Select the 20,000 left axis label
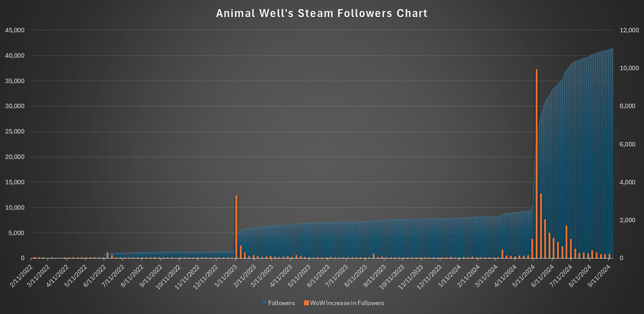Viewport: 644px width, 314px height. [14, 157]
